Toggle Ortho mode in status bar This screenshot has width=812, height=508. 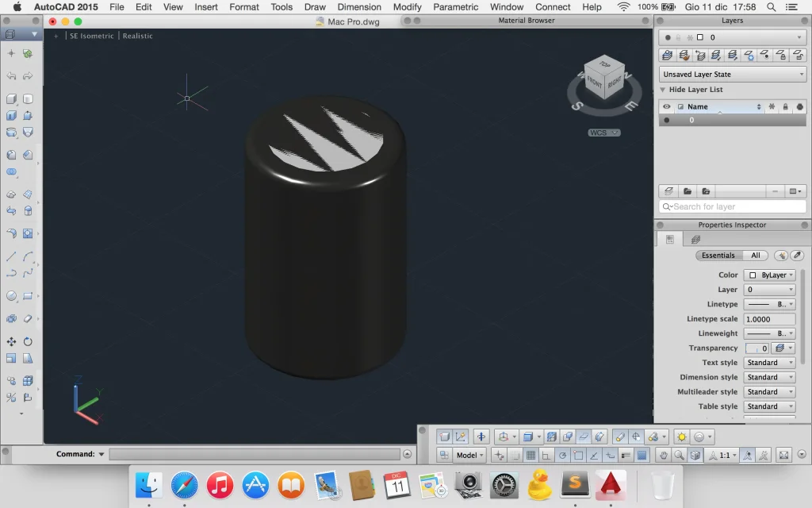click(546, 455)
